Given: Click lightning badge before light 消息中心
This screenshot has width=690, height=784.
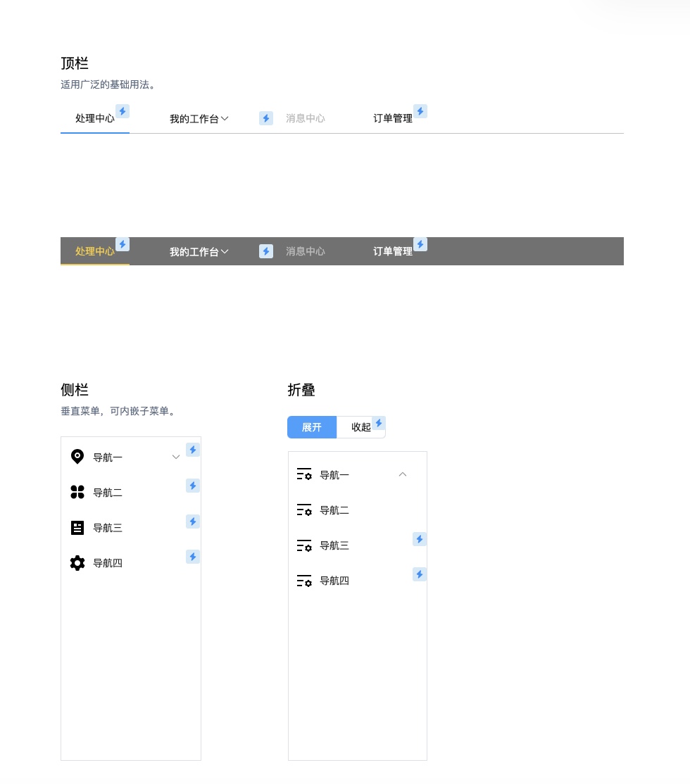Looking at the screenshot, I should [266, 118].
